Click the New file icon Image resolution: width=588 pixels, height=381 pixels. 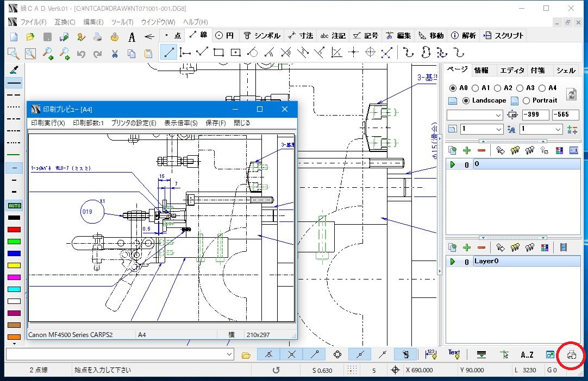14,36
